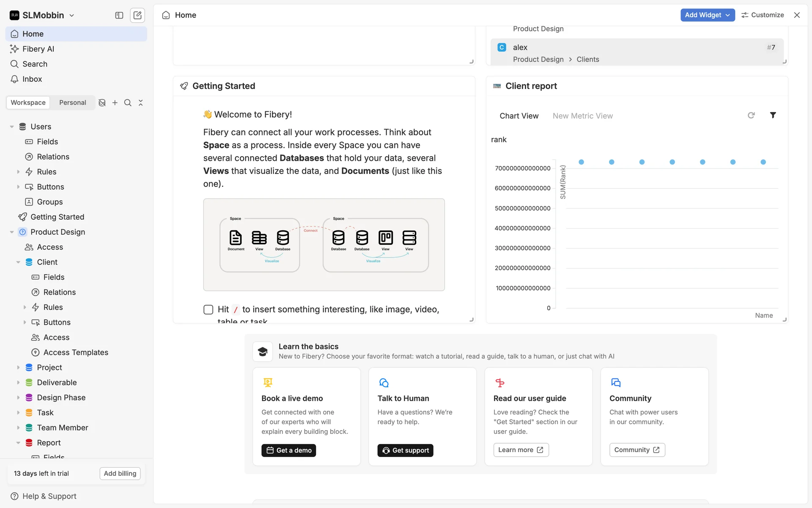The image size is (812, 508).
Task: Switch to the Personal tab
Action: click(72, 102)
